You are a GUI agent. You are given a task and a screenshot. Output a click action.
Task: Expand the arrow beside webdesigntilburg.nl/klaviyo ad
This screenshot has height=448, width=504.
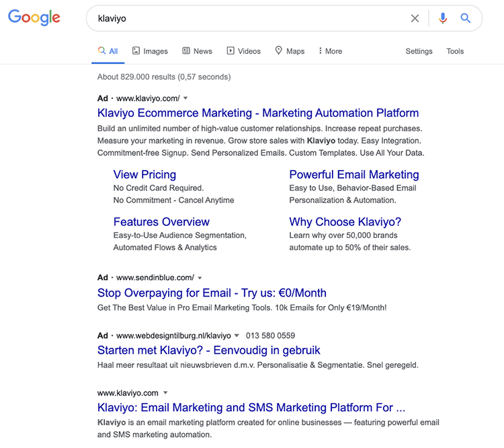pyautogui.click(x=237, y=336)
